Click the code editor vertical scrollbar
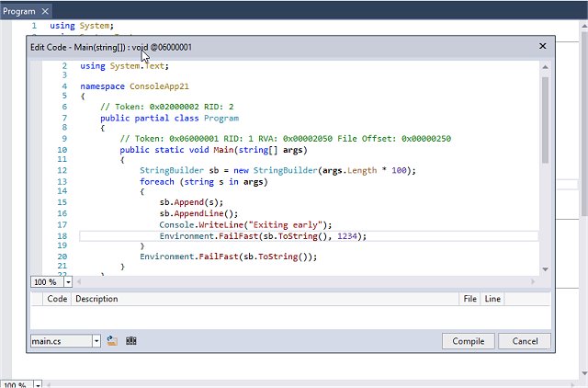The image size is (588, 388). [x=545, y=120]
